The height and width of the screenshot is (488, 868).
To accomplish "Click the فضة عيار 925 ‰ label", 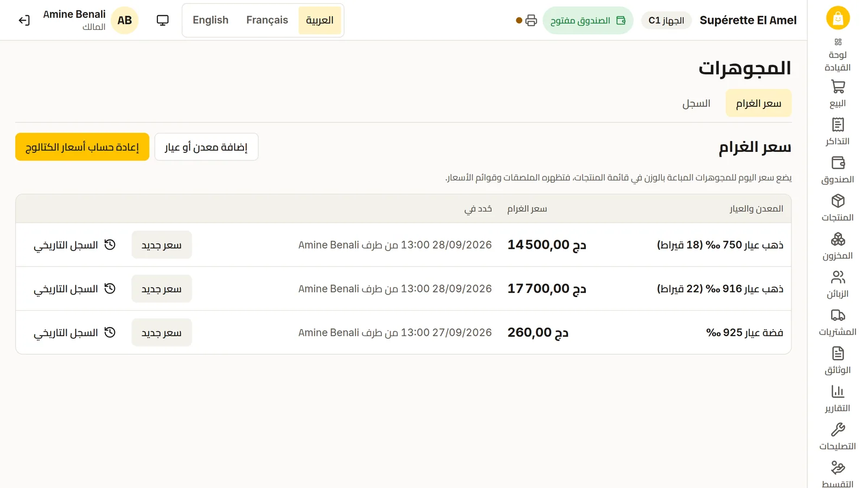I will pyautogui.click(x=744, y=332).
